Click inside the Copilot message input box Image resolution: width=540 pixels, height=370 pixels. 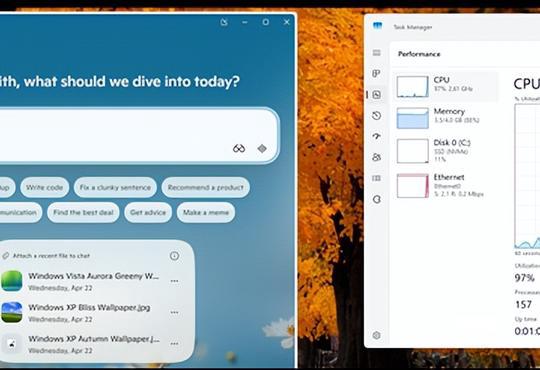point(138,135)
